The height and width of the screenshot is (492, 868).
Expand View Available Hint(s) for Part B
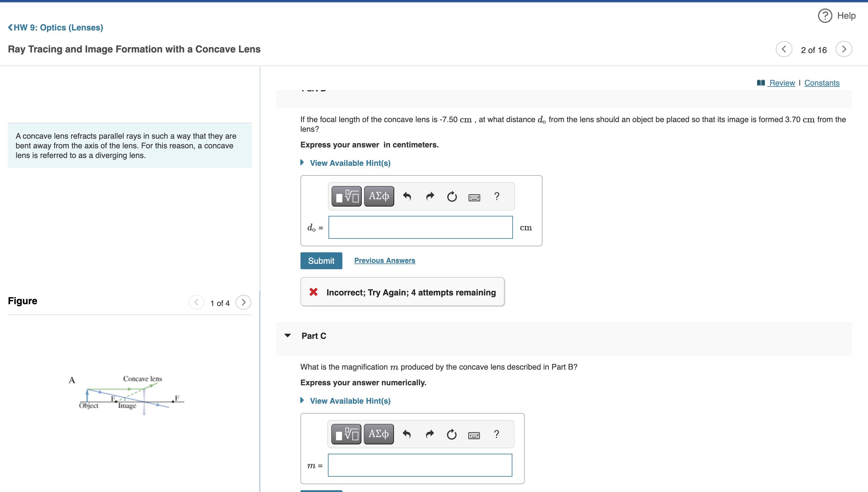click(350, 163)
